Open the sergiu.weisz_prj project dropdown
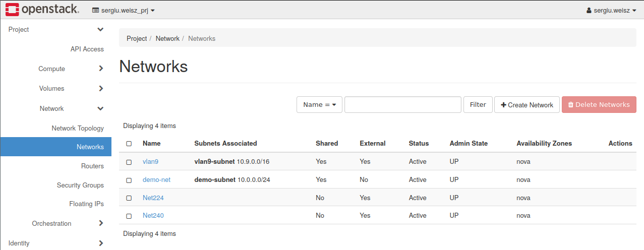The image size is (644, 250). click(x=124, y=10)
